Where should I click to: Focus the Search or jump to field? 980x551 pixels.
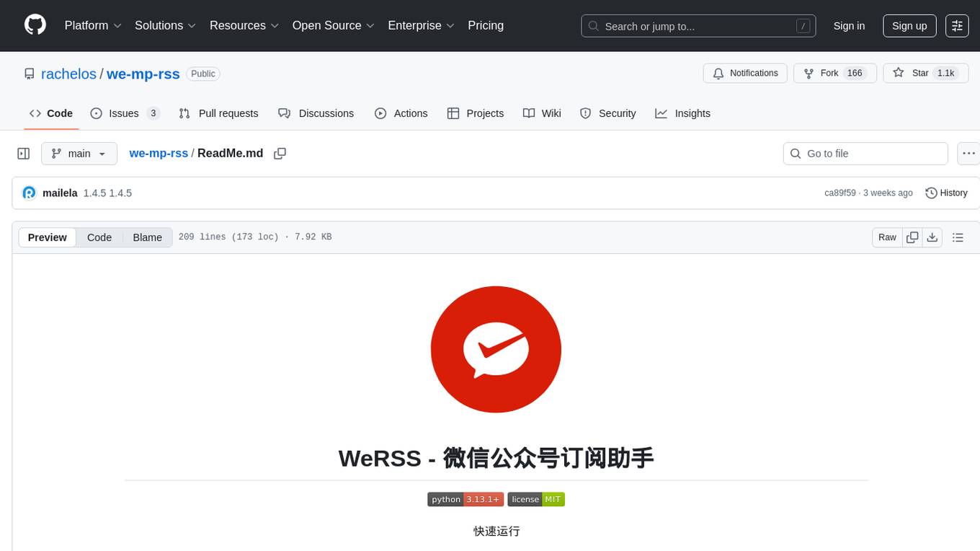click(x=698, y=26)
